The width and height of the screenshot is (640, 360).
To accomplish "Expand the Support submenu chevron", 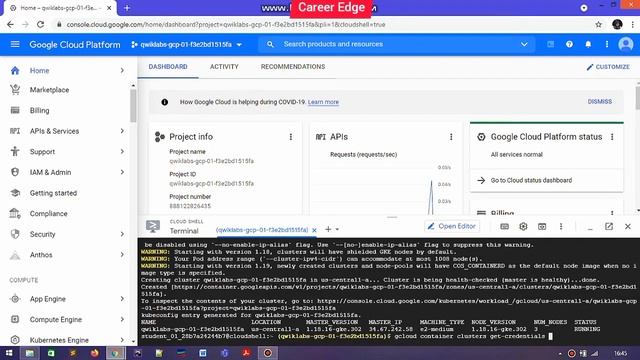I will click(x=122, y=151).
